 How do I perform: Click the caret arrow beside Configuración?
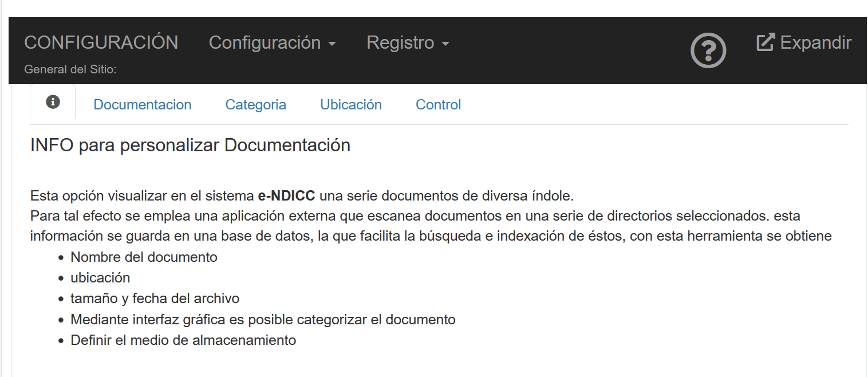click(332, 44)
